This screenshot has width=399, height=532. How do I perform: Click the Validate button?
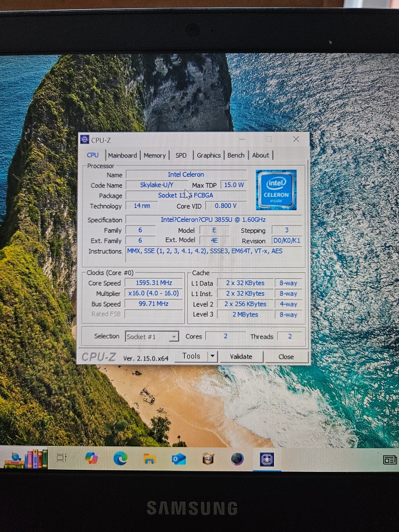(241, 356)
